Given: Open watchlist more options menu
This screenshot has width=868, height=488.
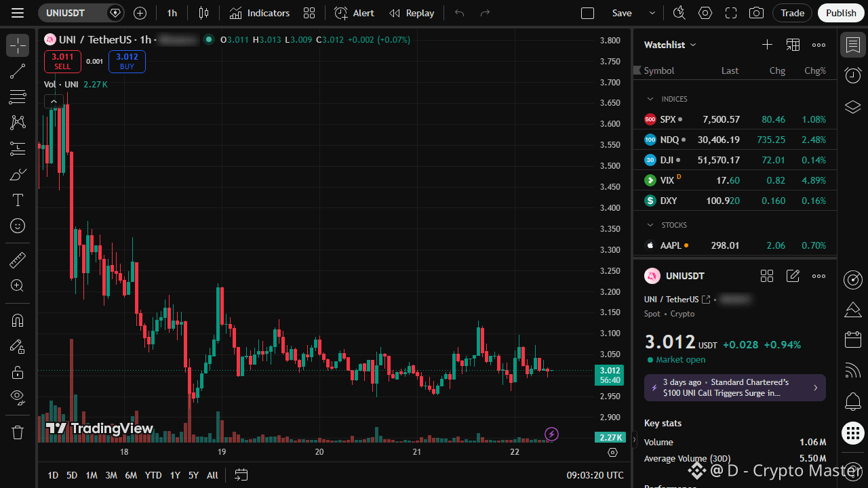Looking at the screenshot, I should (x=819, y=45).
